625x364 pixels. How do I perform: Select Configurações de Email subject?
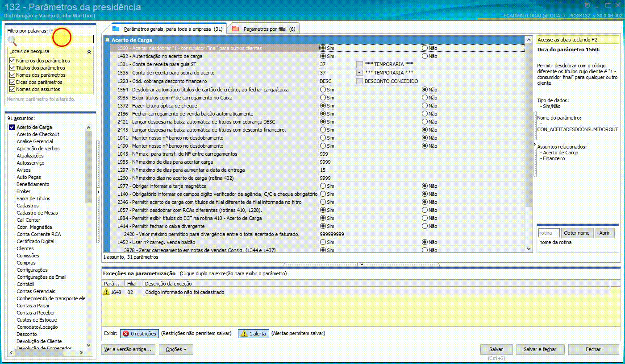click(42, 277)
